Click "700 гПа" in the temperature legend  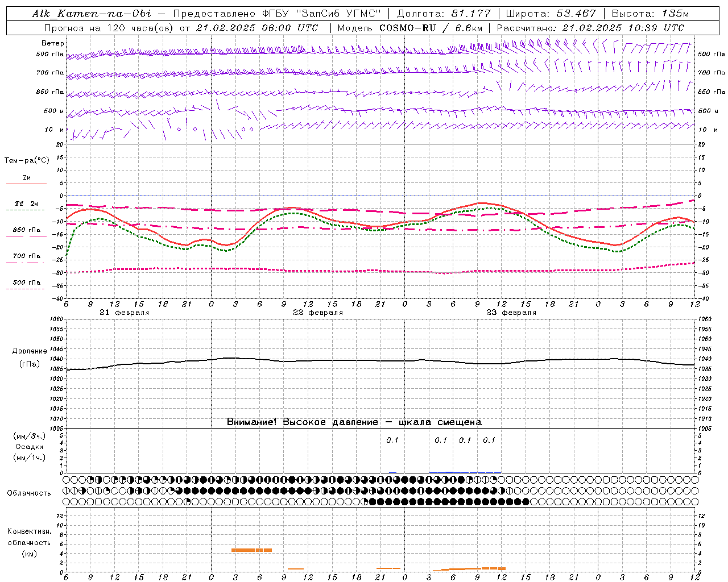27,256
